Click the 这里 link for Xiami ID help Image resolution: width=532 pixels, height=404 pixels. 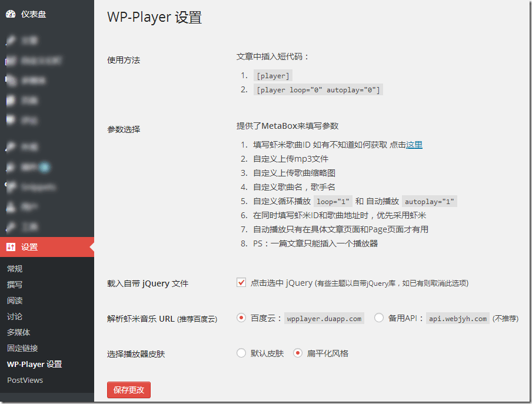point(414,145)
